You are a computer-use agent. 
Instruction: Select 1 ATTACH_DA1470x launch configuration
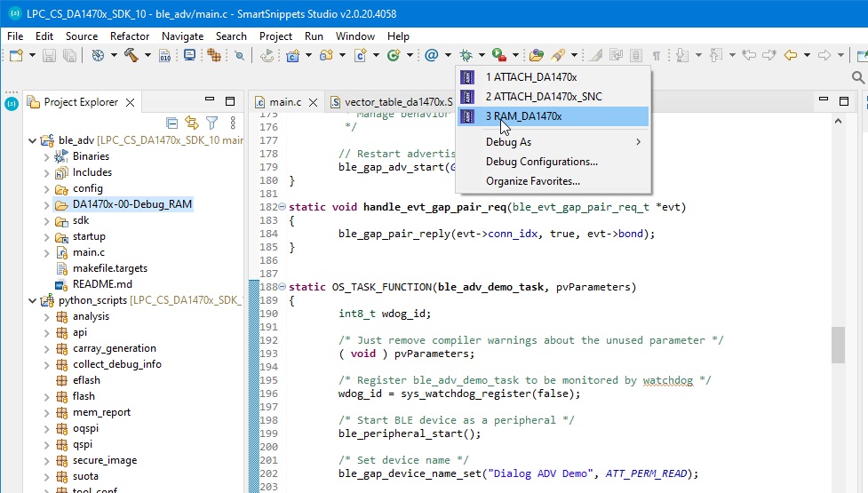[x=553, y=77]
